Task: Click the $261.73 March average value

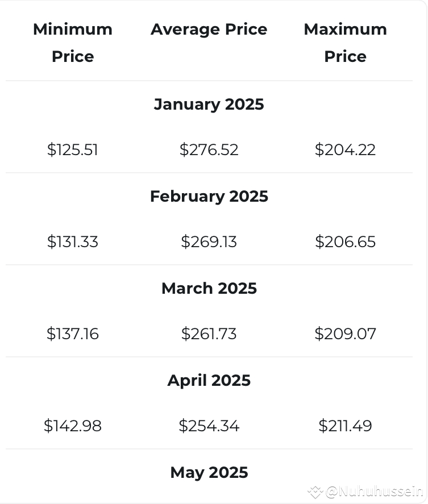Action: [209, 334]
